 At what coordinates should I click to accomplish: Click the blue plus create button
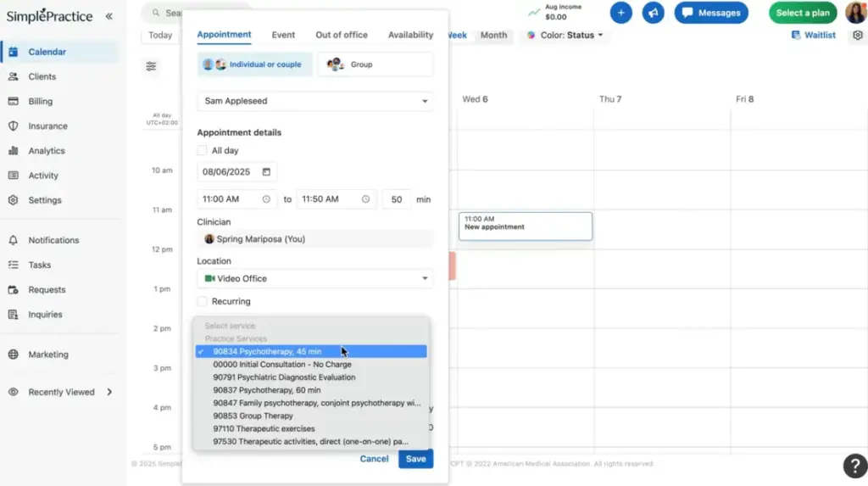[621, 12]
